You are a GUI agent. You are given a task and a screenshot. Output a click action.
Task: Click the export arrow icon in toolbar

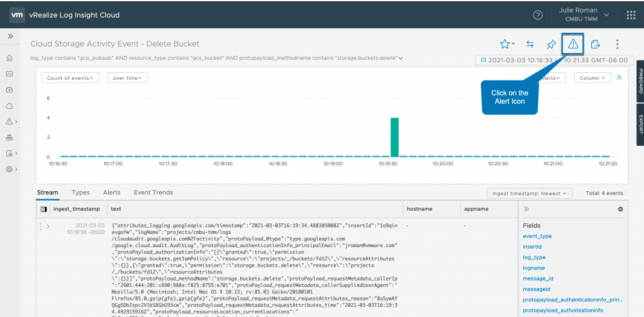point(595,44)
